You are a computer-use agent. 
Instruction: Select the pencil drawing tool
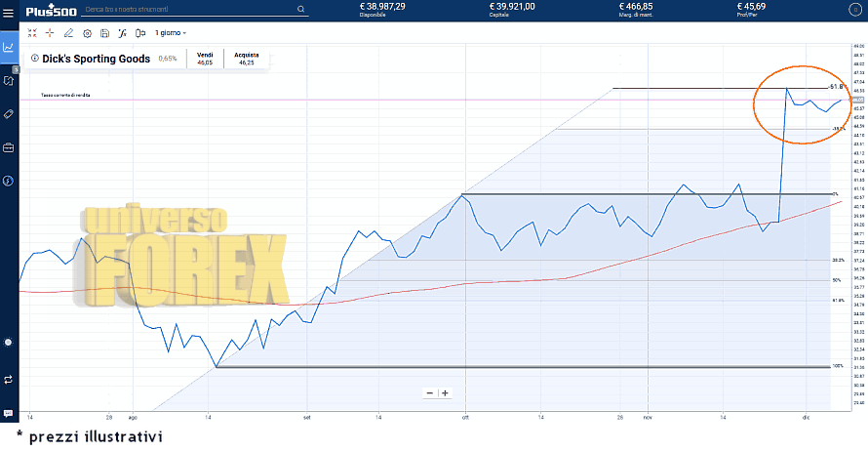68,32
